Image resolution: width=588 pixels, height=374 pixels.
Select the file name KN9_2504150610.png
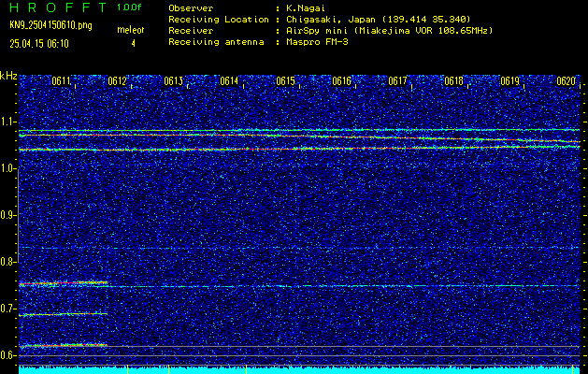point(50,26)
